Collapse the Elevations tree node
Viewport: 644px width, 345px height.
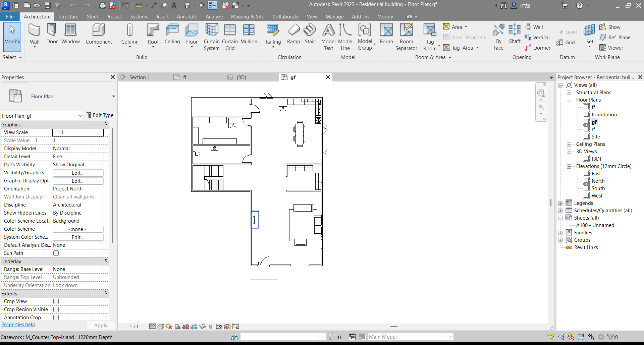[569, 166]
